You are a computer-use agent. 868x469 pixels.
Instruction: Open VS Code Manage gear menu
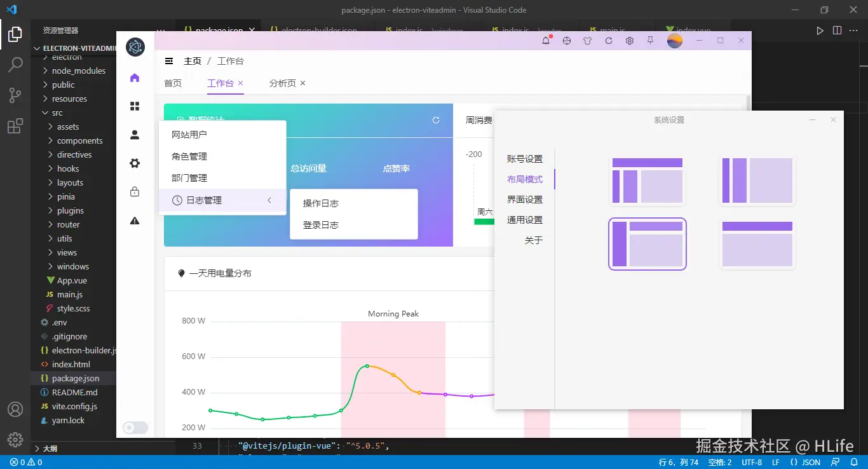15,439
